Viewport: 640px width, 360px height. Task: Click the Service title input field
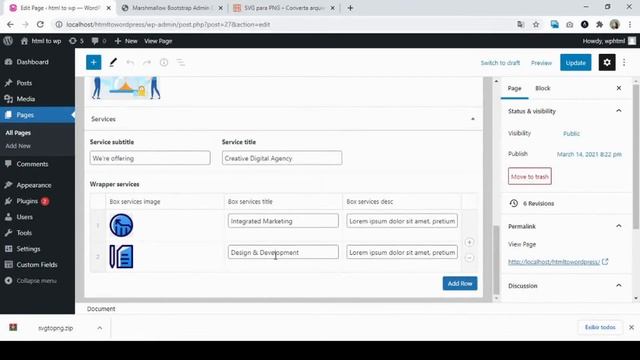(x=282, y=158)
